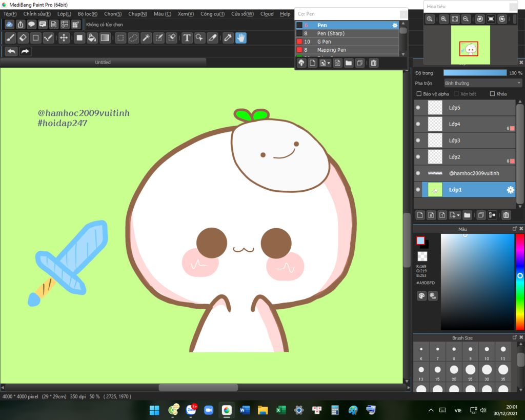Select the Brush tool in the toolbar

tap(10, 38)
